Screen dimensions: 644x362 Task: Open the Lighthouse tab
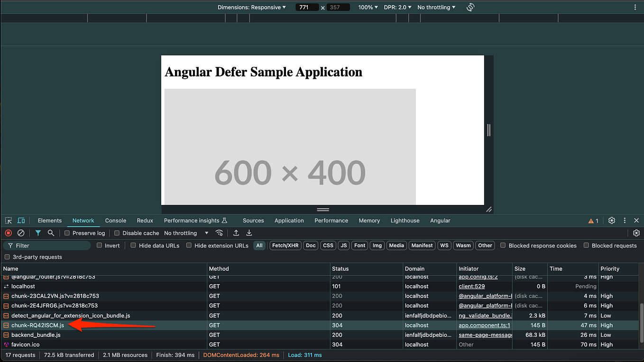click(405, 220)
